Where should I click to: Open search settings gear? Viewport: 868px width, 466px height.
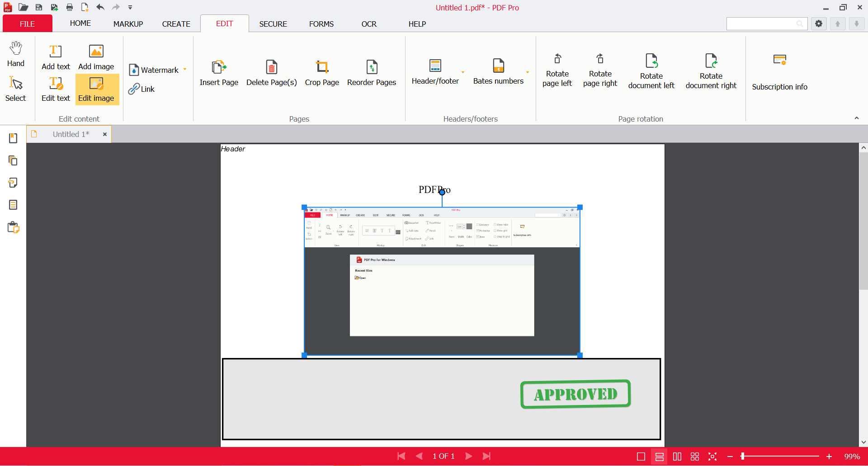coord(819,24)
